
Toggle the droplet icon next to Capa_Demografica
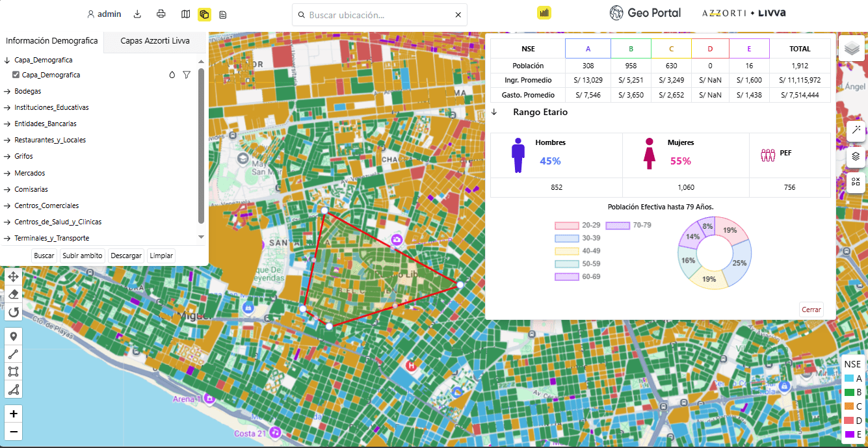172,75
